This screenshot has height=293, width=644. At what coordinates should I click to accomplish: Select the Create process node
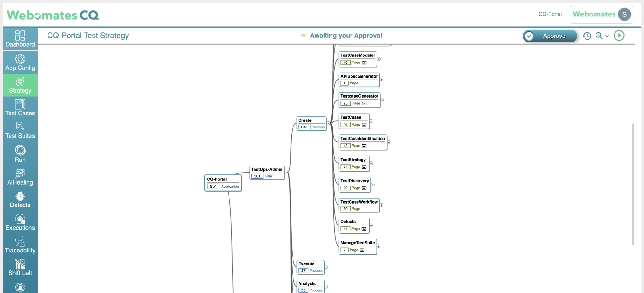312,123
